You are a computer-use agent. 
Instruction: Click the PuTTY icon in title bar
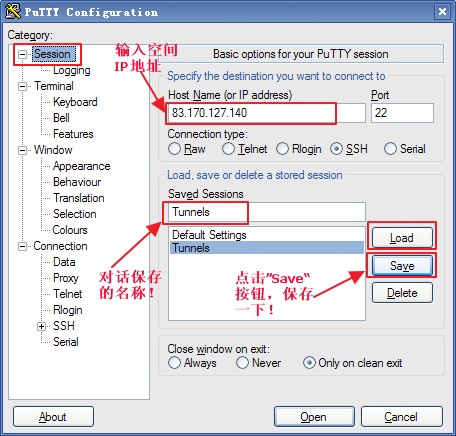point(13,11)
